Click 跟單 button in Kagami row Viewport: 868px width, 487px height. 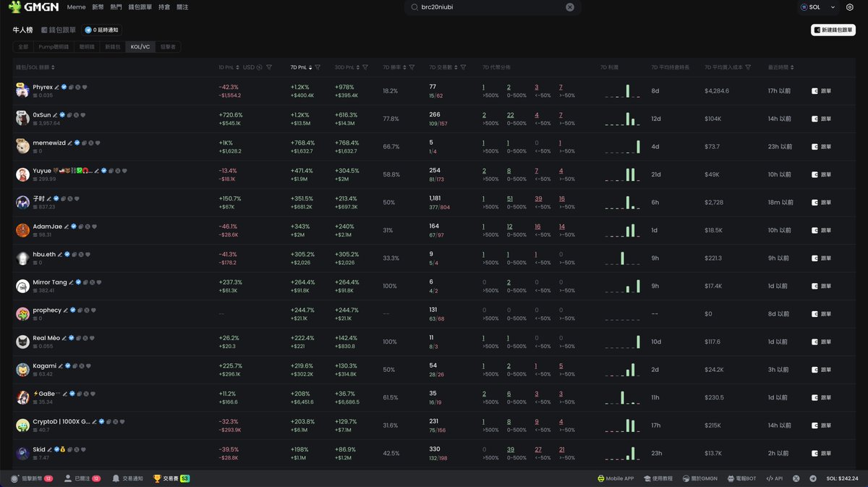(x=821, y=370)
